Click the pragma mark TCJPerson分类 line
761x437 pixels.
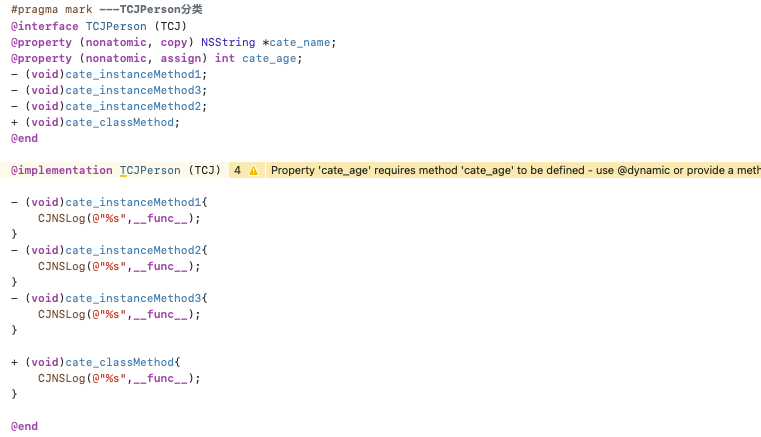click(x=107, y=9)
